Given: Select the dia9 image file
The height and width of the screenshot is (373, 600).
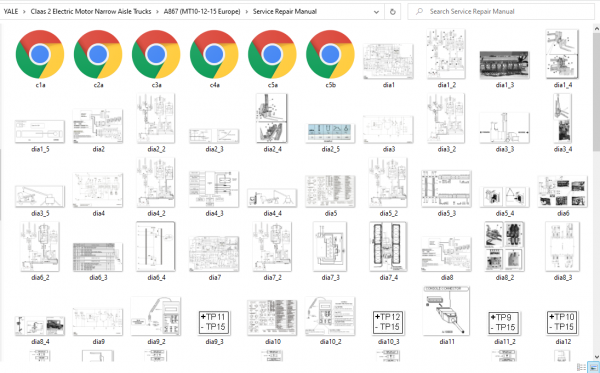Looking at the screenshot, I should [x=98, y=322].
